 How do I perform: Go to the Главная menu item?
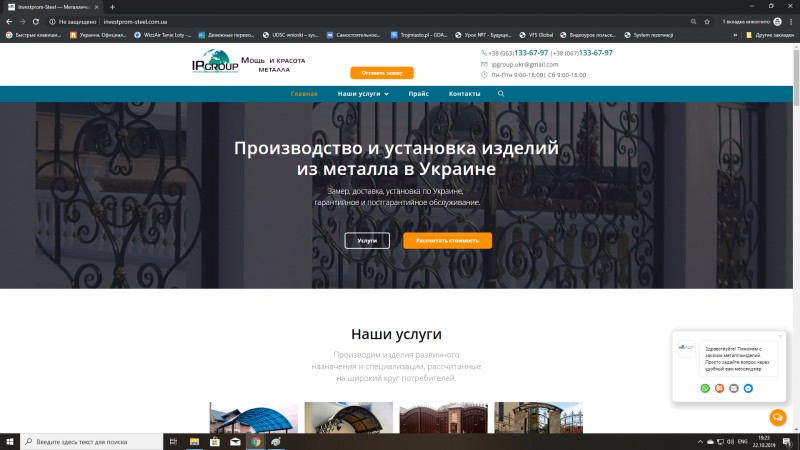304,94
